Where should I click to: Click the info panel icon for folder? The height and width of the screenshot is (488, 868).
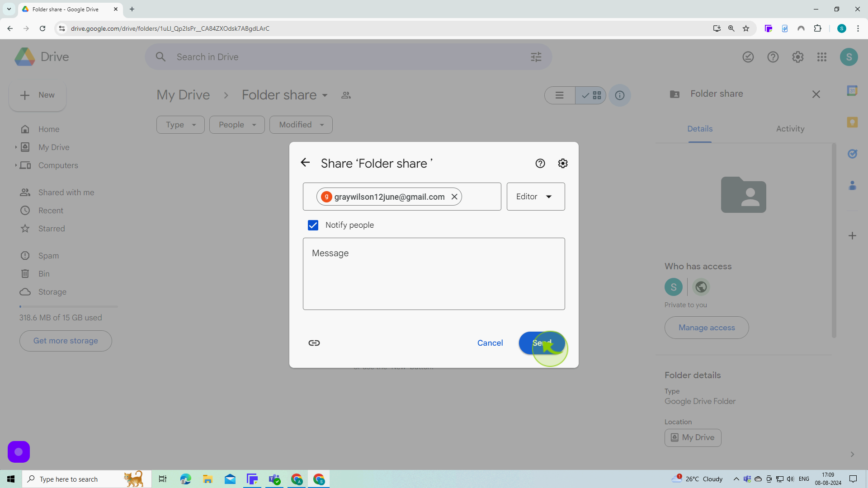620,95
